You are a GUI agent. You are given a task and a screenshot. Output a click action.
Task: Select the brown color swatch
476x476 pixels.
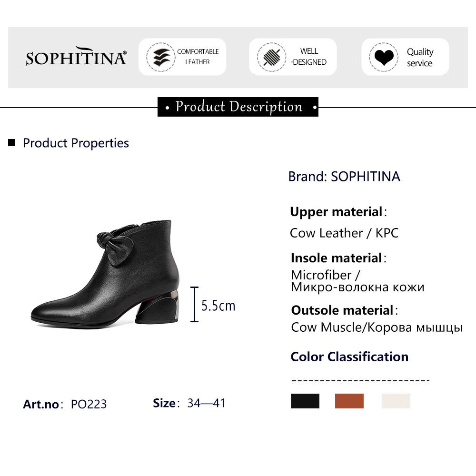pyautogui.click(x=349, y=401)
